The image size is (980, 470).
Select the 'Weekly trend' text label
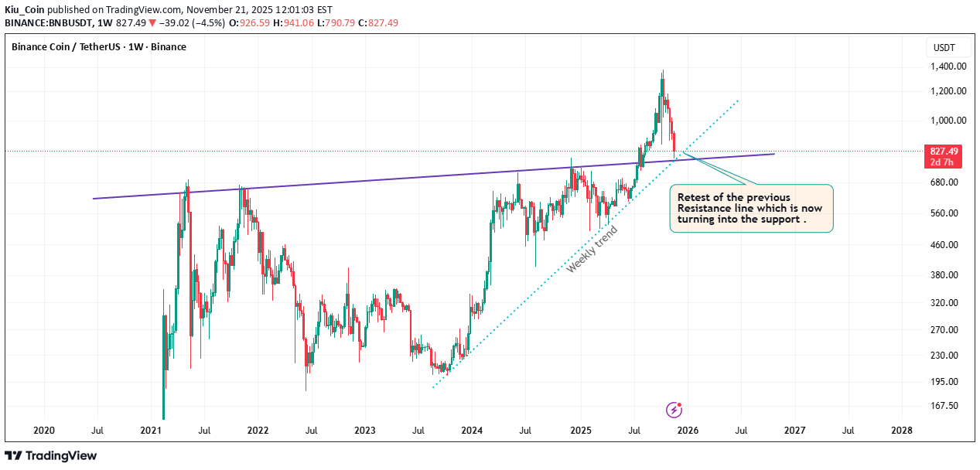(x=592, y=249)
